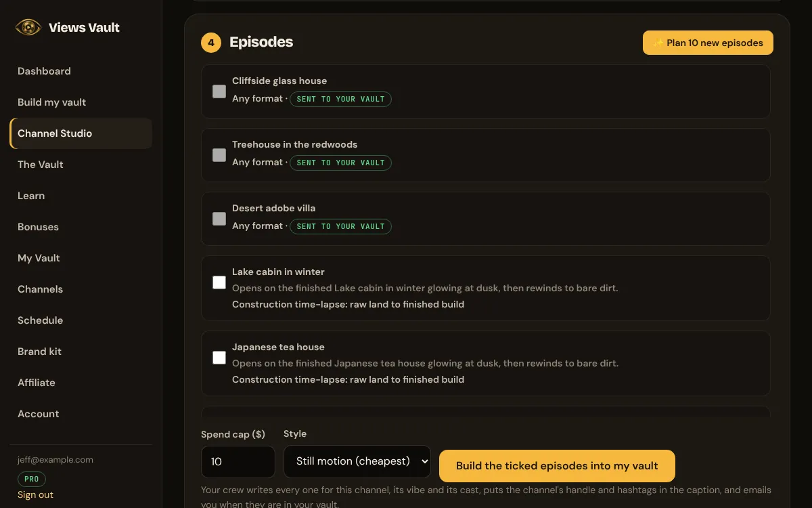This screenshot has height=508, width=812.
Task: Open The Vault page
Action: point(81,165)
